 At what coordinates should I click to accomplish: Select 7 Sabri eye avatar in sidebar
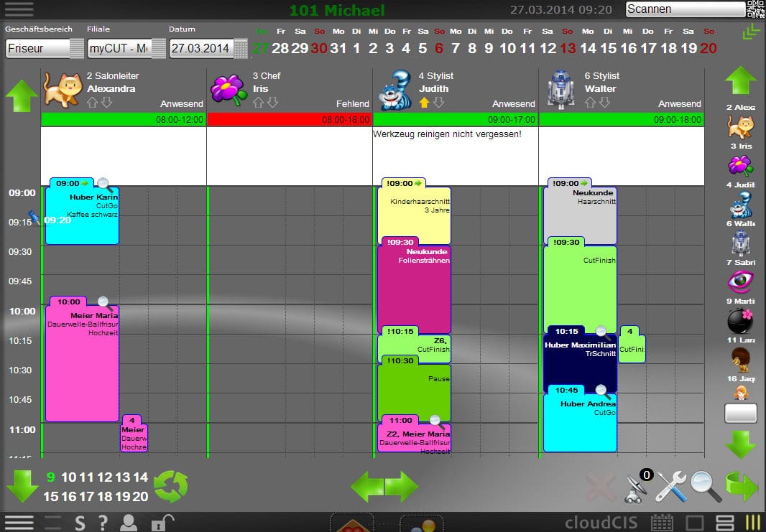pos(741,281)
